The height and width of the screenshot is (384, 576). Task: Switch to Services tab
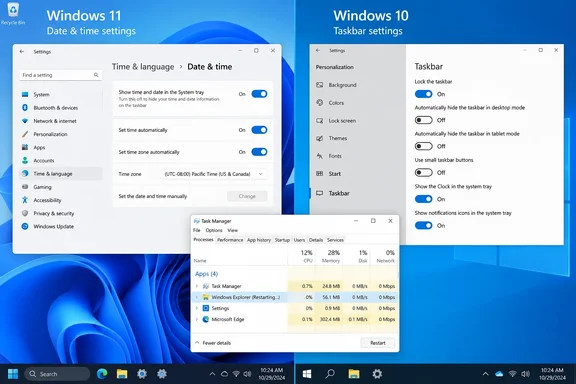coord(335,240)
